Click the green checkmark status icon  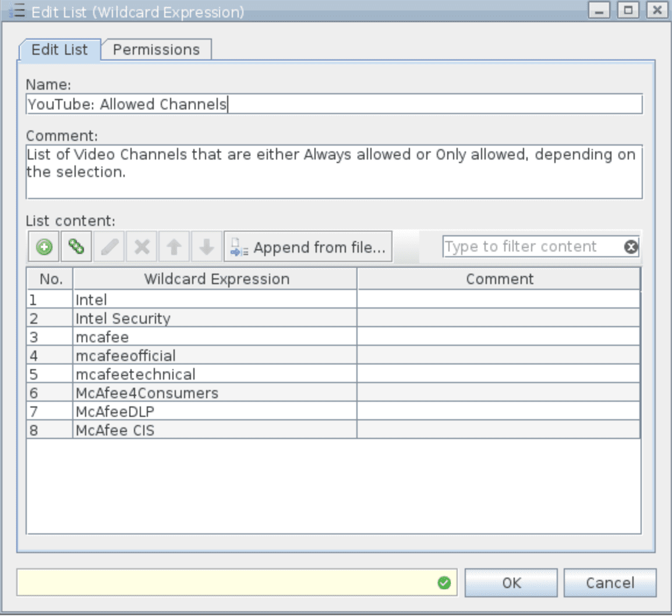444,583
